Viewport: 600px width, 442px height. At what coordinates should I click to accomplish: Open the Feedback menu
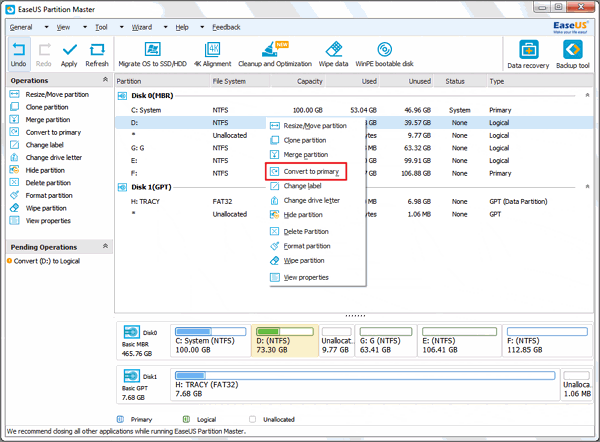(226, 27)
